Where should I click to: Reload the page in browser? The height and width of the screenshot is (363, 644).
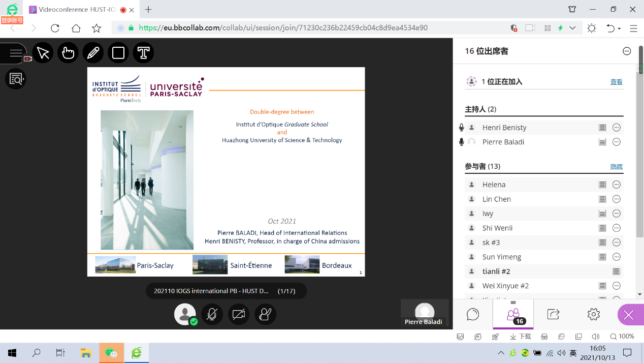click(x=55, y=28)
